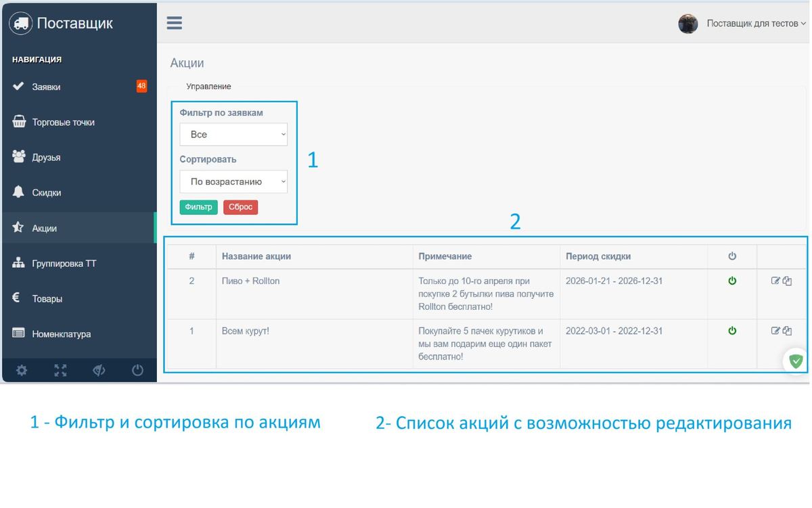Viewport: 812px width, 508px height.
Task: Open the Сортировать dropdown showing По возрастанию
Action: [233, 181]
